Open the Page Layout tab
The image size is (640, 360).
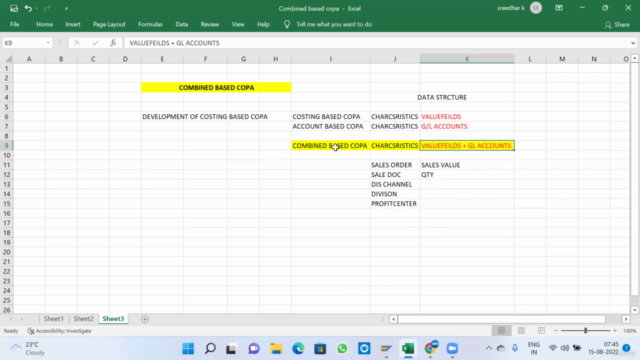tap(109, 24)
